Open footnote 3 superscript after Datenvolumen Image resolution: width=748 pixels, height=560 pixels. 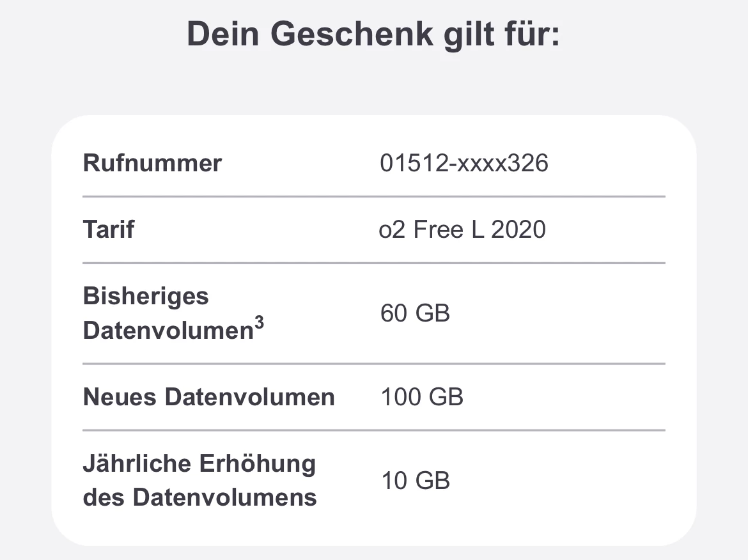point(259,323)
